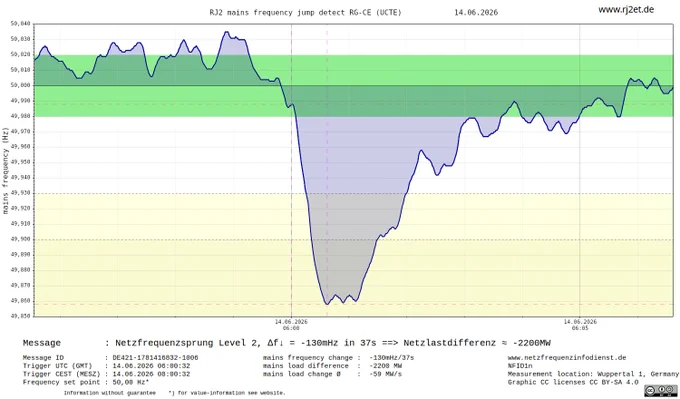The width and height of the screenshot is (680, 399).
Task: Click the 'mains frequency (Hz)' vertical axis label
Action: 5,170
